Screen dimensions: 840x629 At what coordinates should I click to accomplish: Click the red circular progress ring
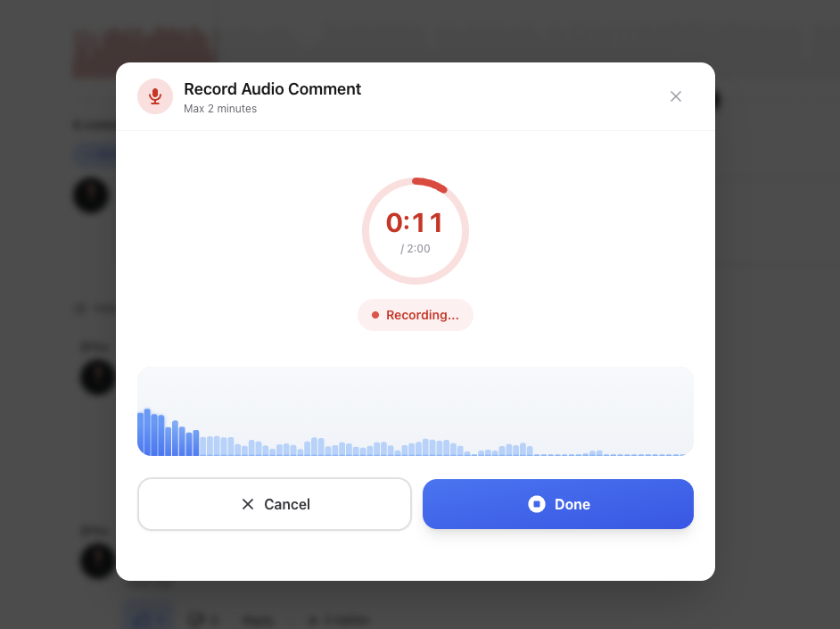click(x=416, y=177)
